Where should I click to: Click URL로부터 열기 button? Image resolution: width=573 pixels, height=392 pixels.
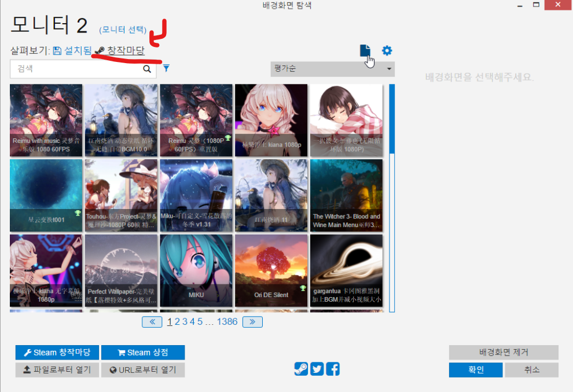click(143, 369)
